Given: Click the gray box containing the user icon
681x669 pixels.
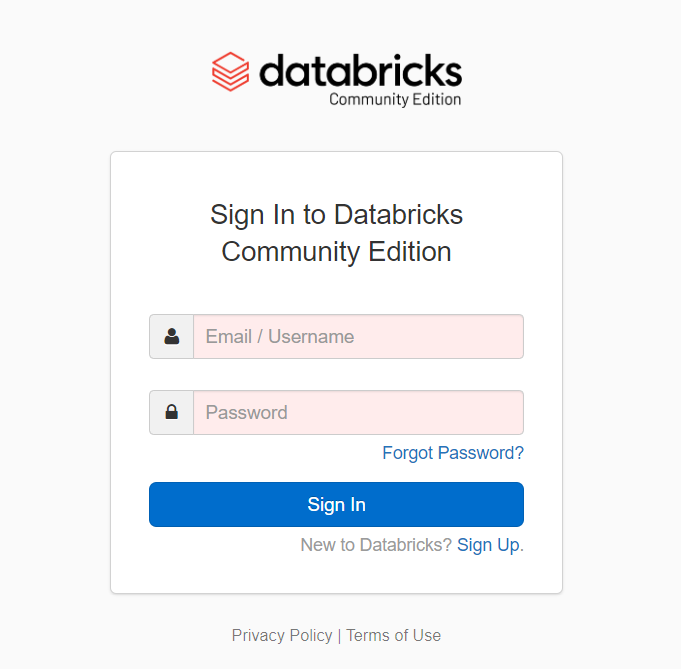Looking at the screenshot, I should pyautogui.click(x=172, y=337).
